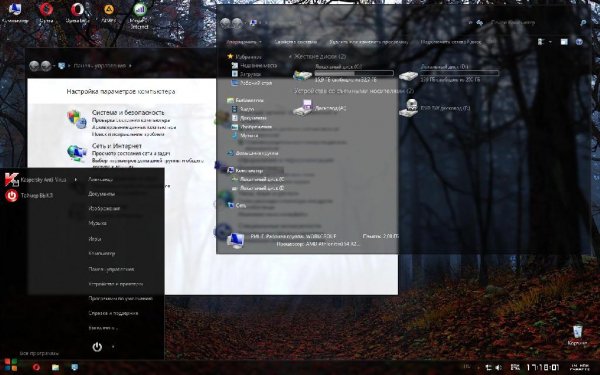Launch the Timer (red power icon) app in Start menu
600x375 pixels.
[29, 196]
